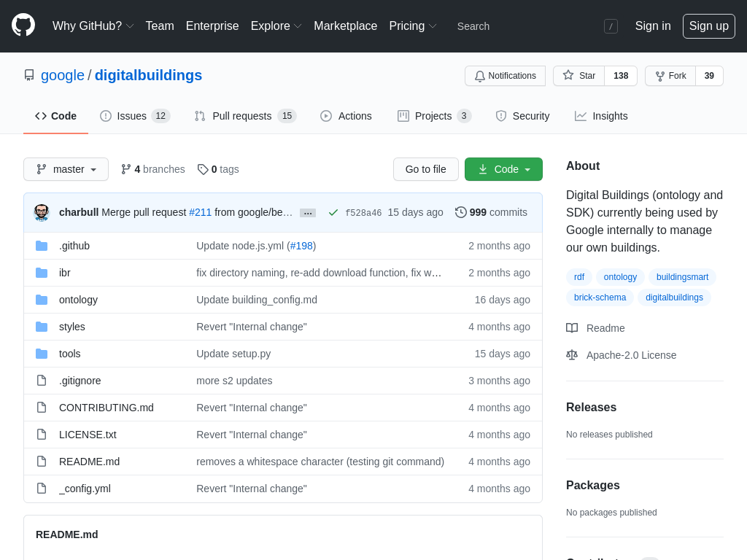Click the CONTRIBUTING.md file icon
Screen dimensions: 747x560
(42, 408)
